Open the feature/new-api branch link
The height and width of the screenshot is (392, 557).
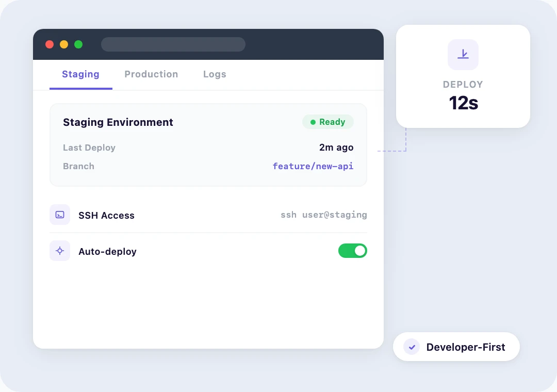pyautogui.click(x=313, y=166)
